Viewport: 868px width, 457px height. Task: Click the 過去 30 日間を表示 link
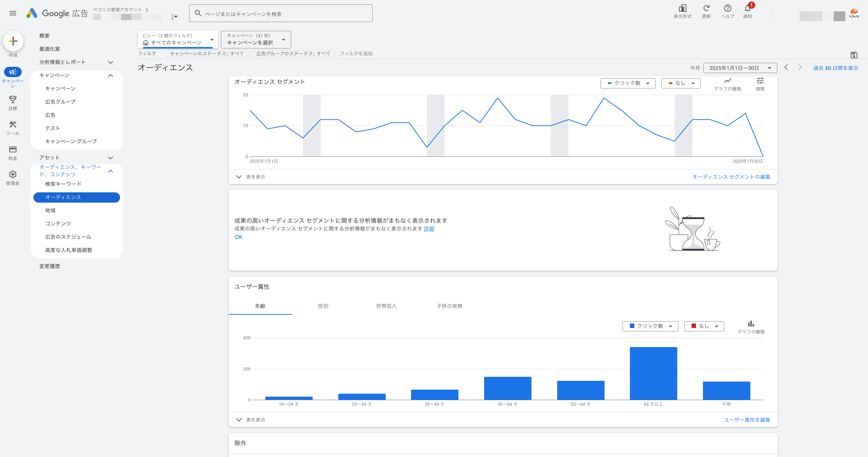click(835, 68)
